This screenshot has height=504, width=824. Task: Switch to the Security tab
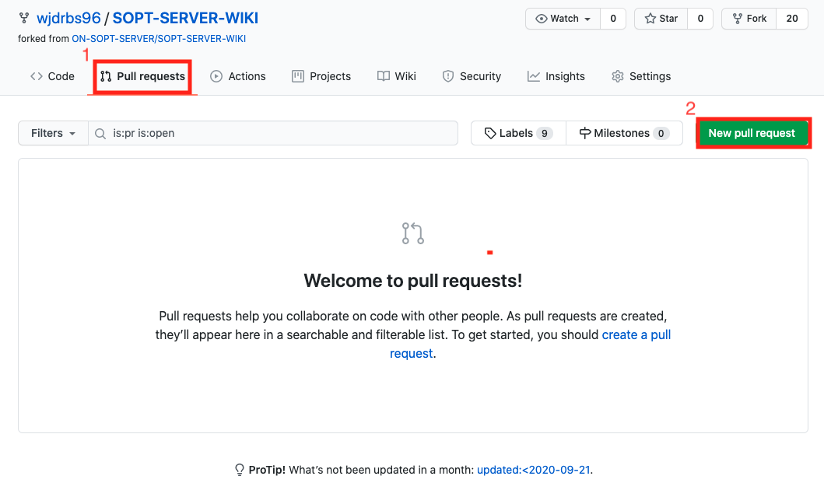pos(472,76)
